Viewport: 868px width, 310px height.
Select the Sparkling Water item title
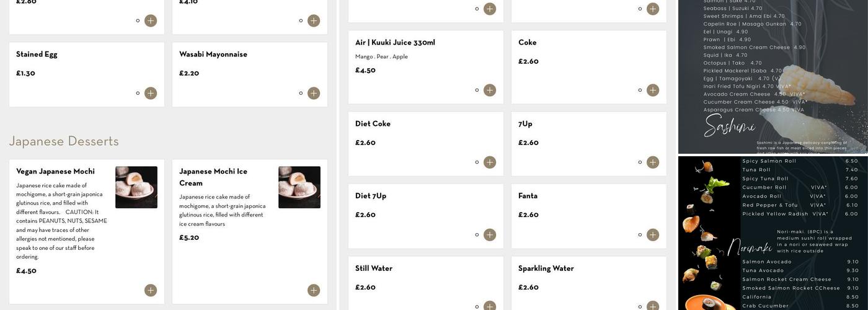(x=546, y=268)
